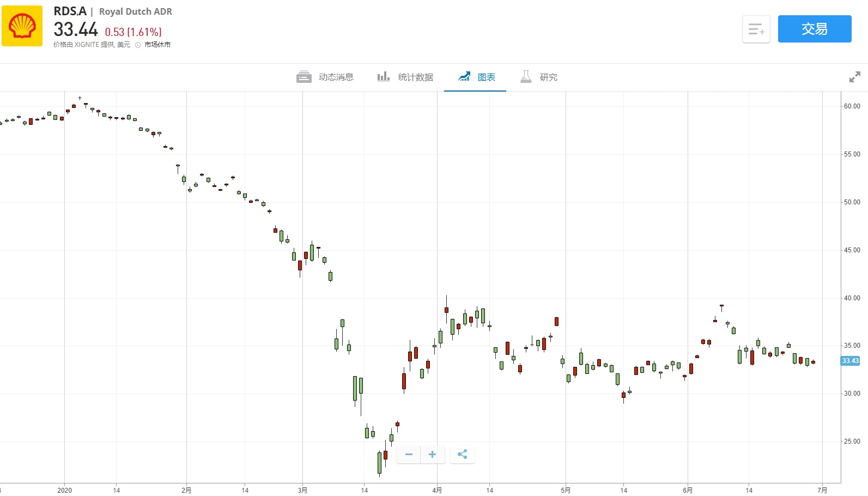Screen dimensions: 868x496
Task: Open the add to watchlist menu
Action: [756, 29]
